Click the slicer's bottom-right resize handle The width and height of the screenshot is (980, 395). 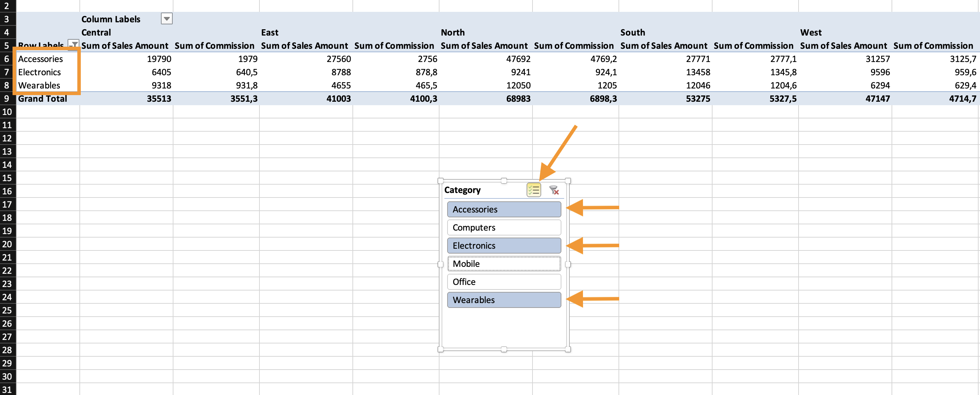(x=568, y=349)
